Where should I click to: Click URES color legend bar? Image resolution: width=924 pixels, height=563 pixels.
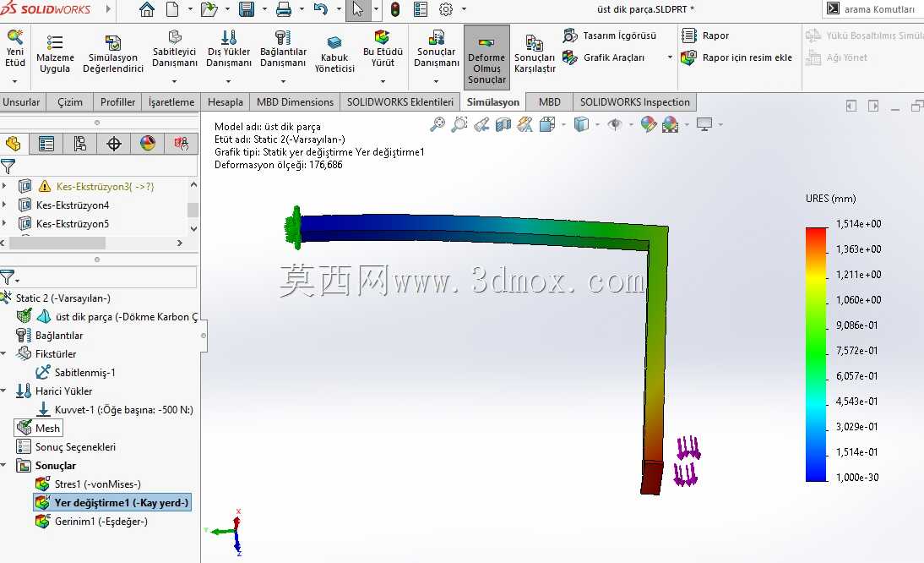tap(816, 354)
